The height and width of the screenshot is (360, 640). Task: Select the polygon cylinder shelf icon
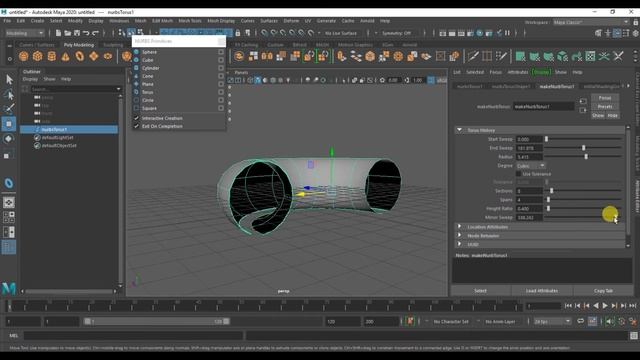(51, 56)
